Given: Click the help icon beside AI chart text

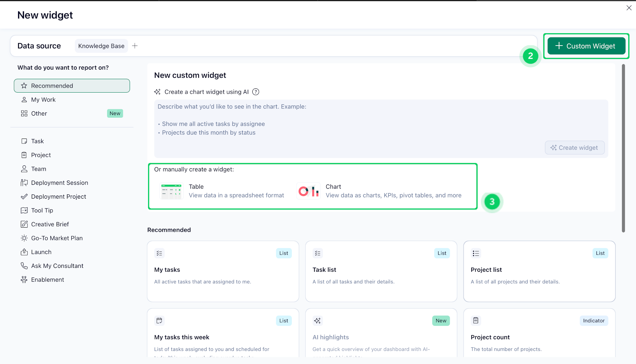Looking at the screenshot, I should (256, 92).
